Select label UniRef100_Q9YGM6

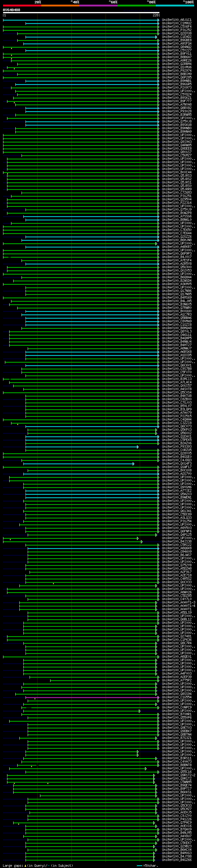click(176, 487)
